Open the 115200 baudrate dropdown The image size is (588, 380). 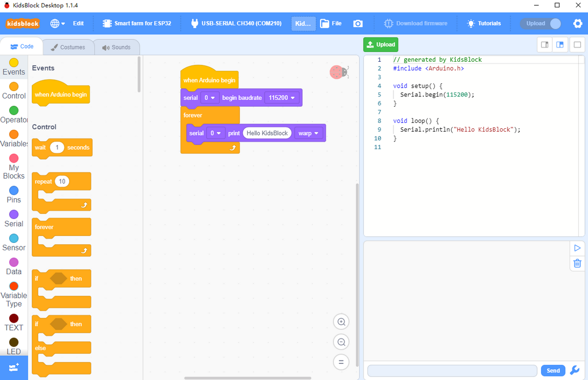click(281, 97)
